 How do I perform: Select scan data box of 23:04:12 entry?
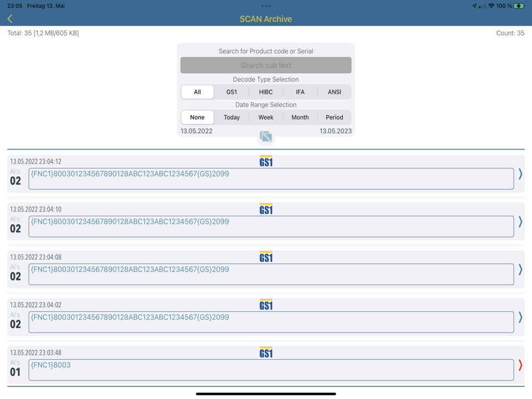(271, 179)
